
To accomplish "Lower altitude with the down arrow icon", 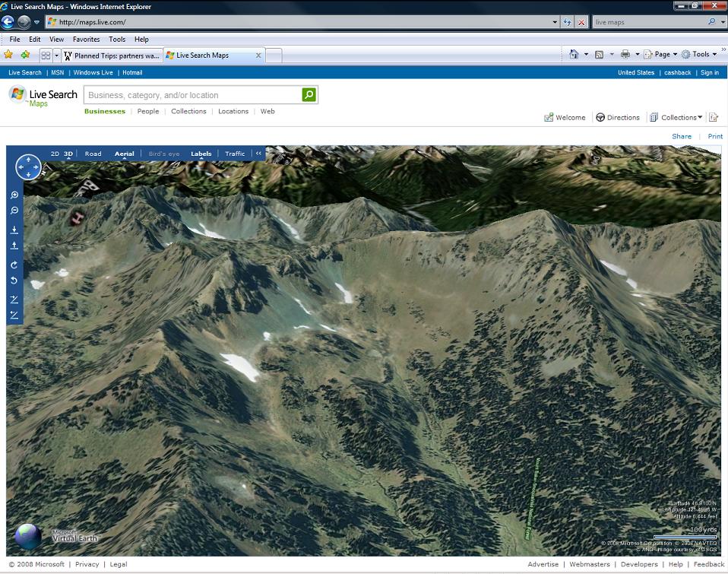I will [x=14, y=230].
